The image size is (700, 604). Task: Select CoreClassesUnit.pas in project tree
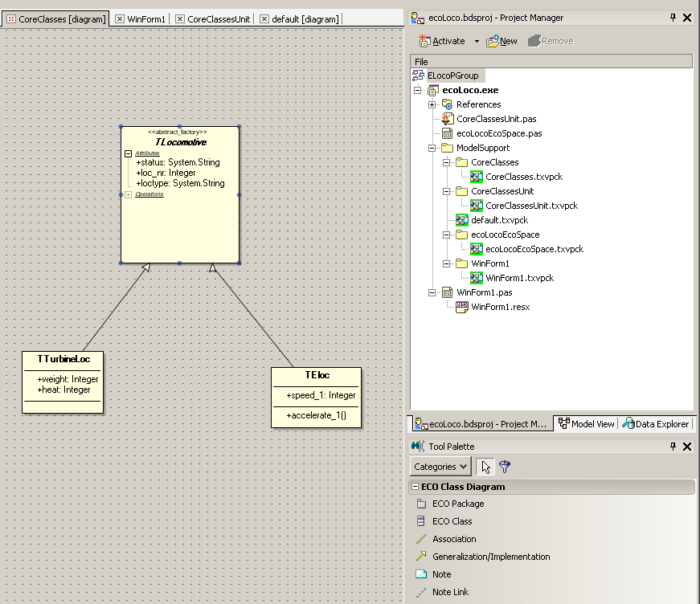tap(495, 119)
